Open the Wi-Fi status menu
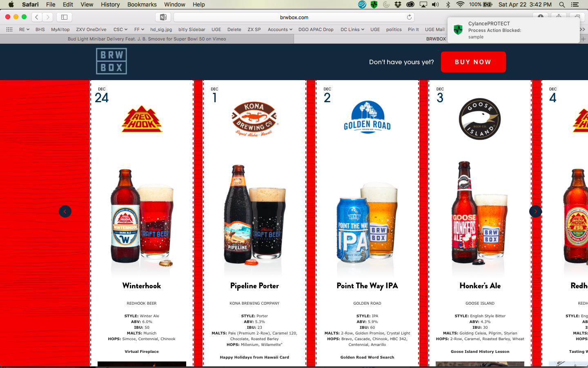This screenshot has height=368, width=588. (460, 4)
